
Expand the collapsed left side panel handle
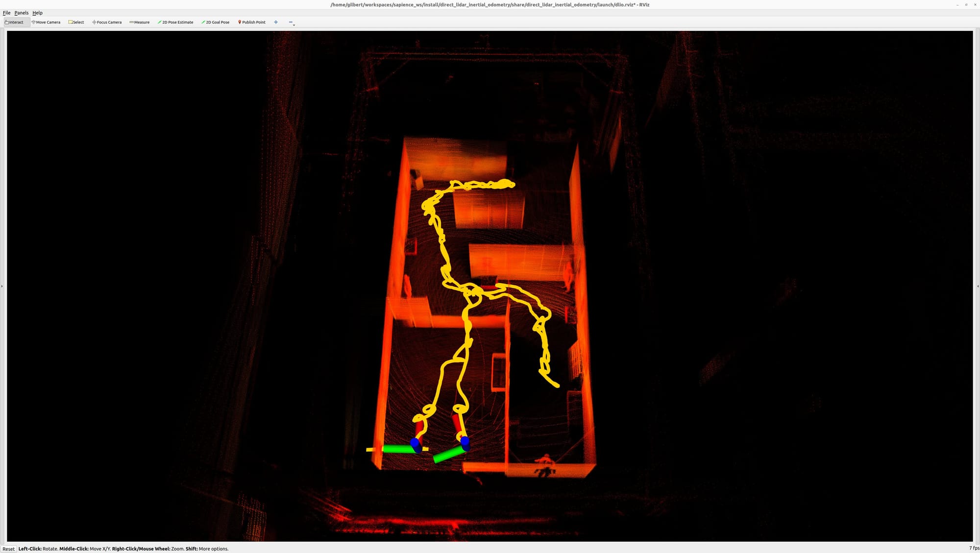[x=2, y=286]
